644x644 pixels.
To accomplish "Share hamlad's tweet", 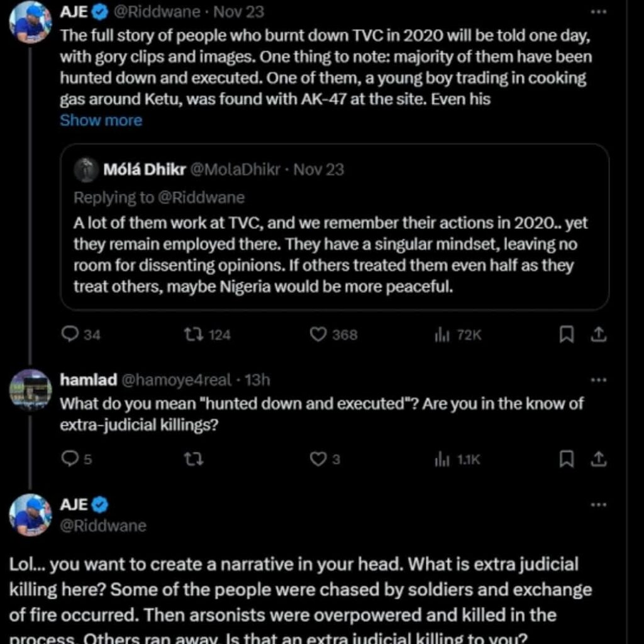I will pyautogui.click(x=599, y=459).
